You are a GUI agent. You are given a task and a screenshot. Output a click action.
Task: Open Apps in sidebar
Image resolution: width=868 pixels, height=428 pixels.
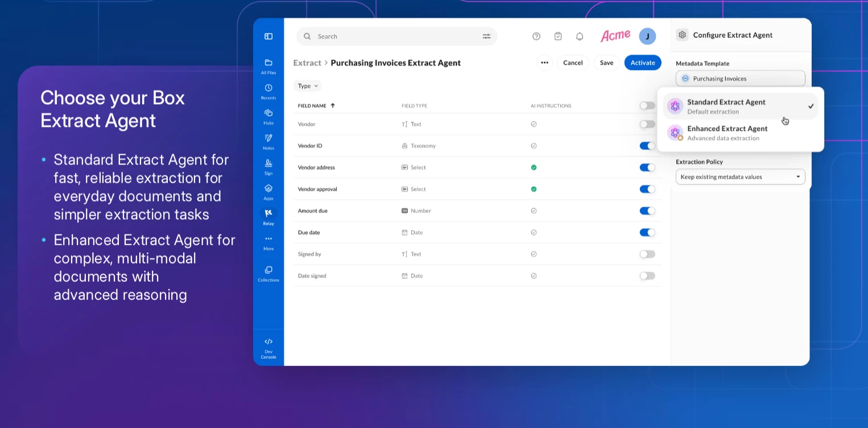pos(268,191)
